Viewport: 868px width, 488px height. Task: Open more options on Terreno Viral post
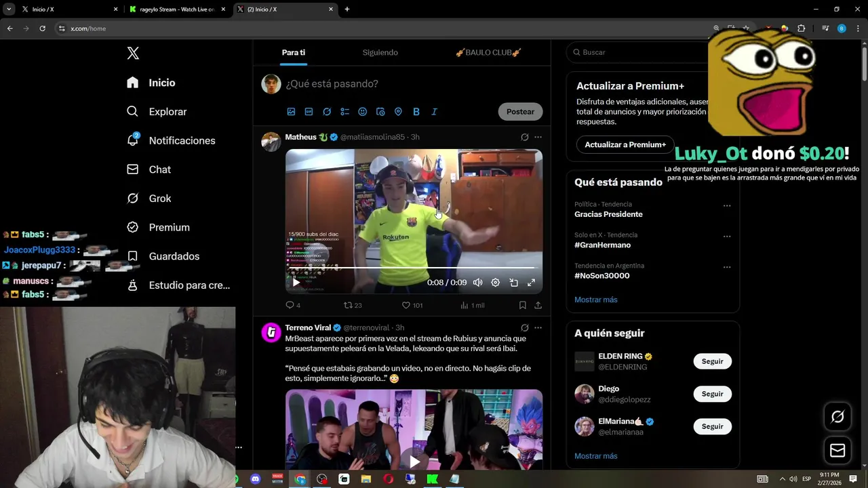[x=538, y=328]
